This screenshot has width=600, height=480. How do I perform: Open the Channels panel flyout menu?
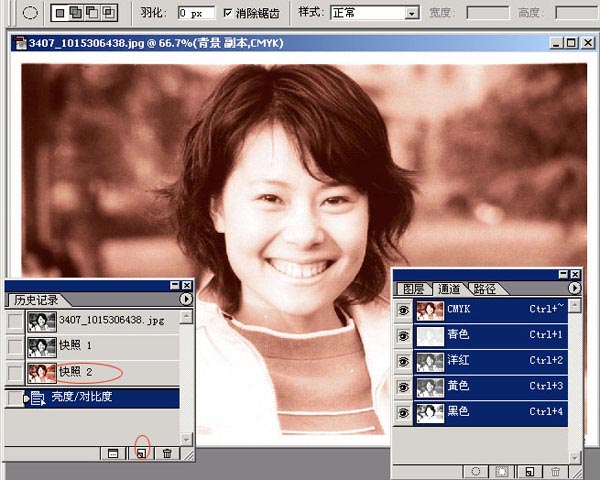pyautogui.click(x=574, y=288)
